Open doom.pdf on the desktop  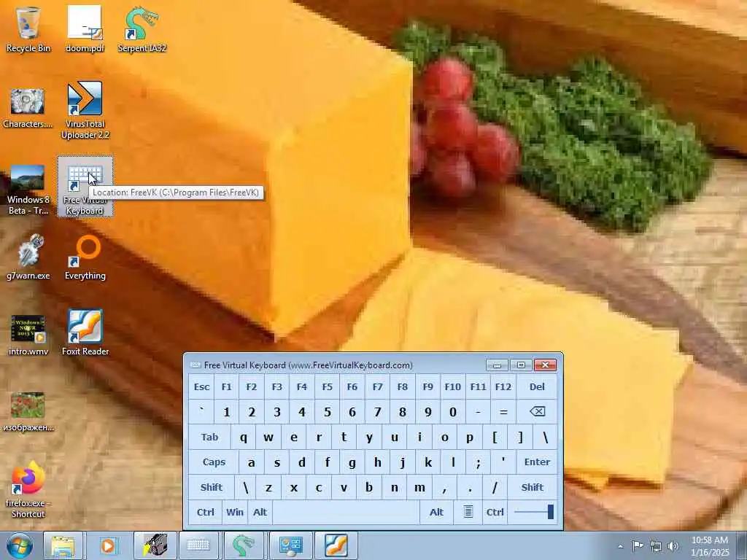(x=85, y=28)
